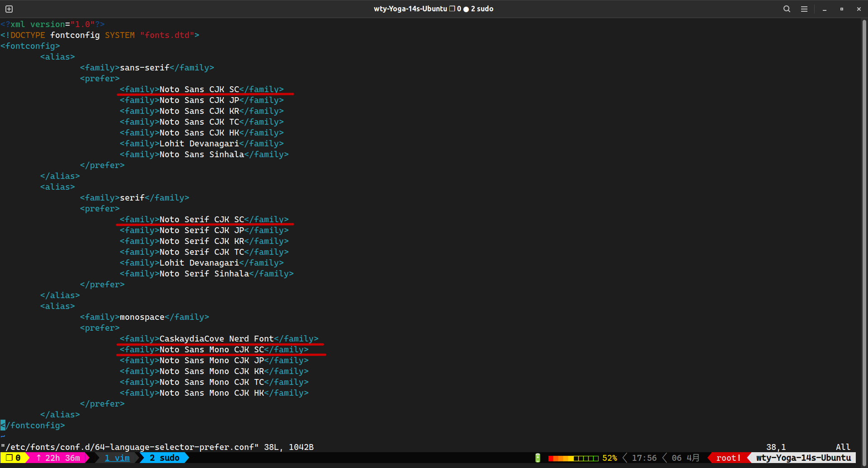The width and height of the screenshot is (868, 468).
Task: Click the wty-Yoga-14s-Ubuntu hostname segment
Action: pyautogui.click(x=803, y=458)
